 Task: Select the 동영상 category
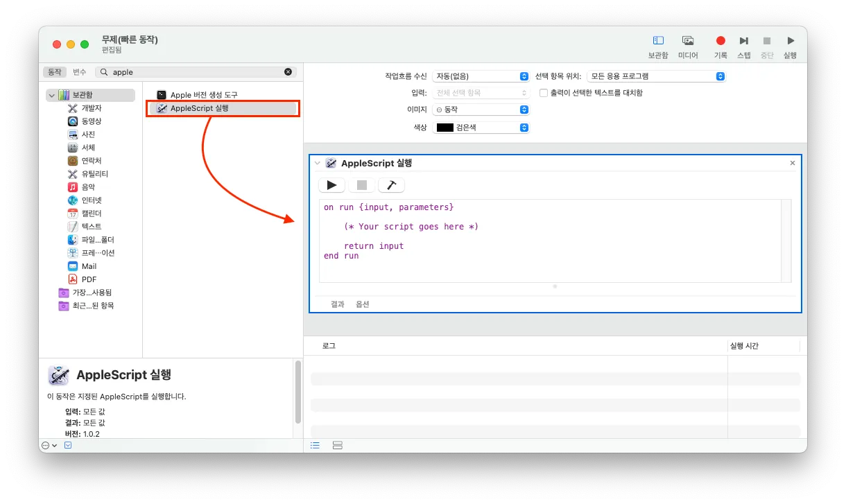(x=91, y=121)
